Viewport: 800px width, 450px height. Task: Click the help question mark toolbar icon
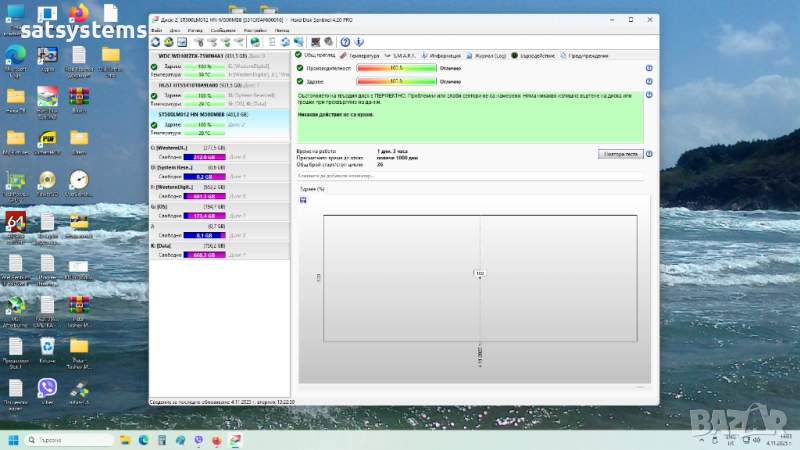(345, 42)
